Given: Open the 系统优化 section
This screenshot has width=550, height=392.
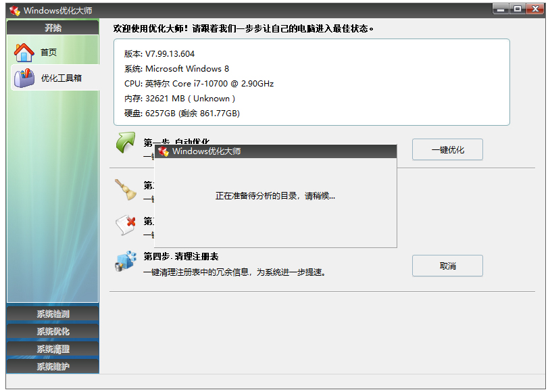Looking at the screenshot, I should [x=52, y=330].
